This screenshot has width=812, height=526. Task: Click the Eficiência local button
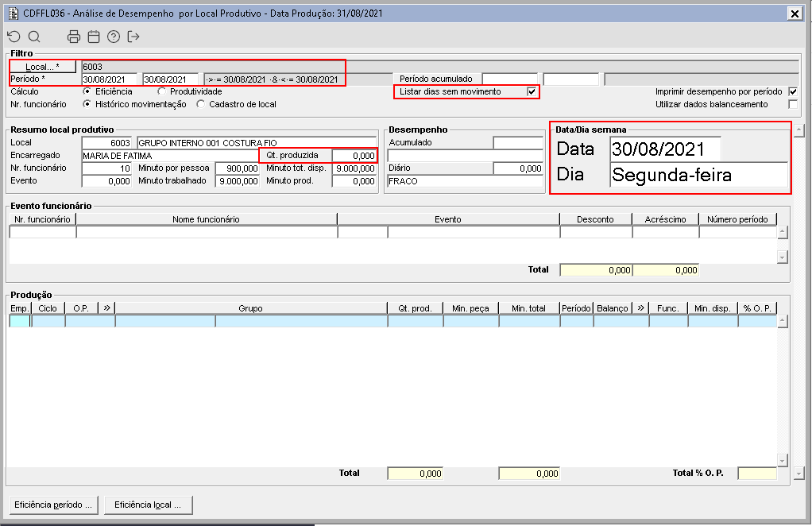[x=148, y=505]
